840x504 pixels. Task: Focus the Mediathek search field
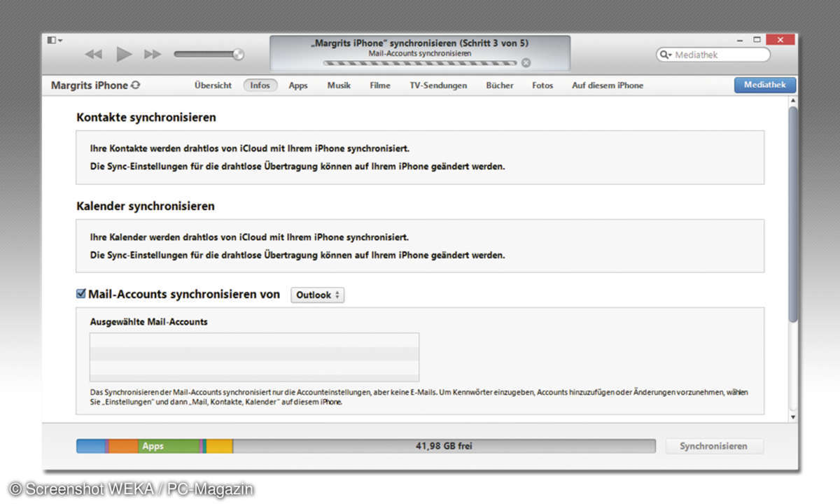tap(713, 55)
